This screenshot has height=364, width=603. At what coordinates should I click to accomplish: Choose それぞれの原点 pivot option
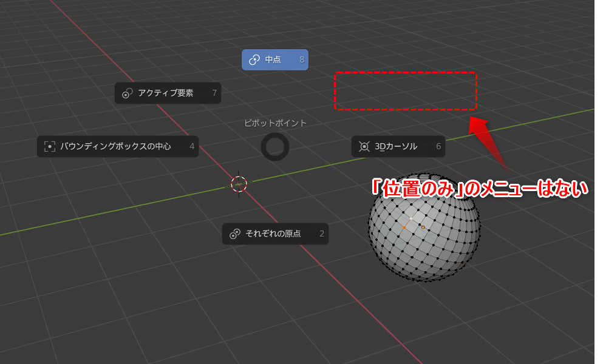[275, 234]
